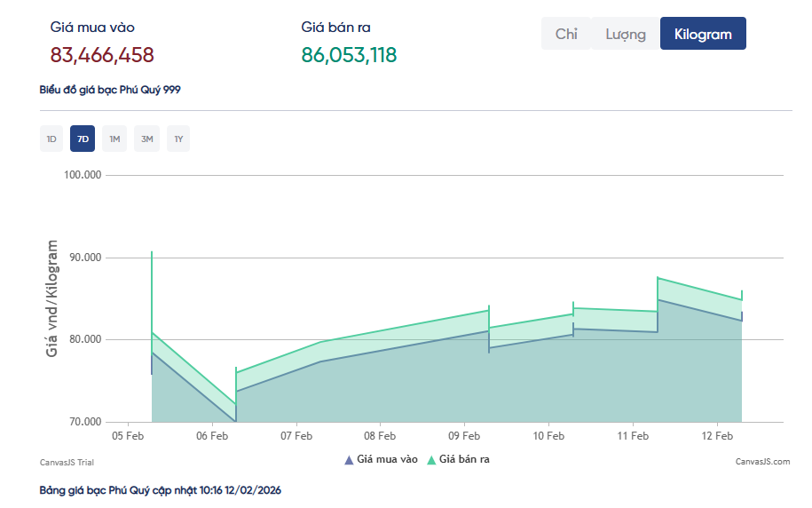The image size is (812, 508).
Task: Click the 12 Feb axis label
Action: point(717,436)
